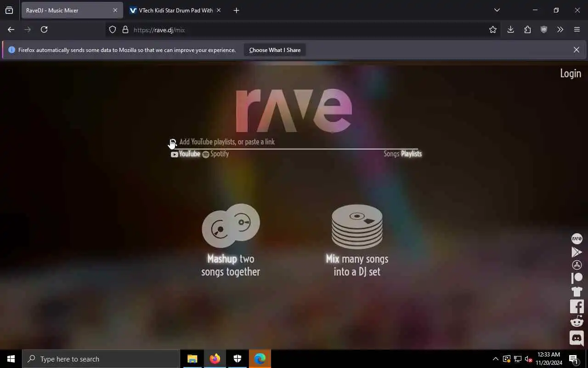Open the notification center icon
Image resolution: width=588 pixels, height=368 pixels.
[x=573, y=359]
